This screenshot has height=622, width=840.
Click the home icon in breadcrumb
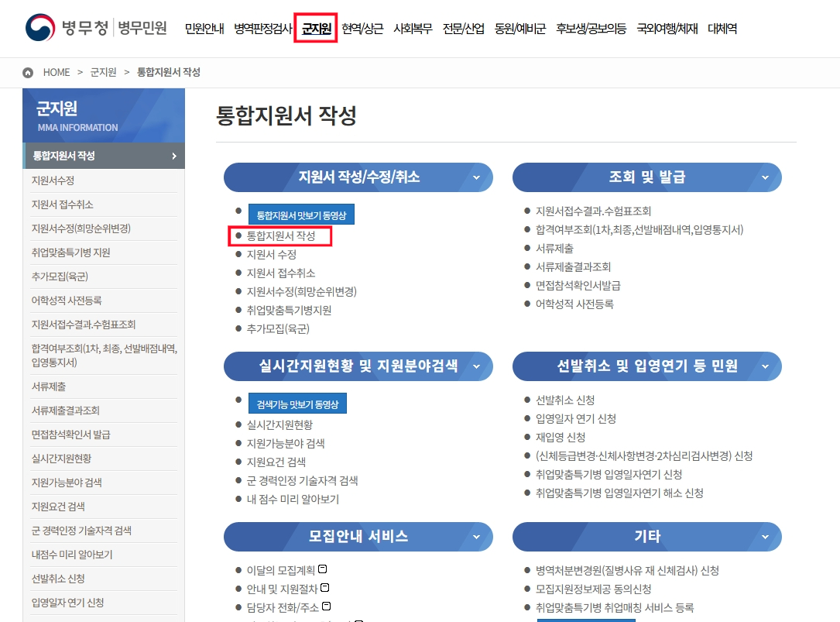28,72
